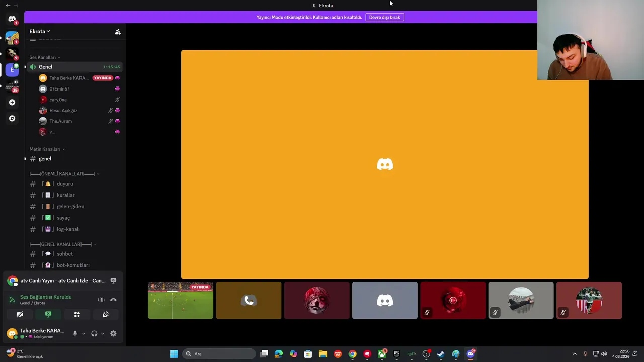The height and width of the screenshot is (362, 644).
Task: Open Google Chrome from the taskbar
Action: click(x=352, y=354)
